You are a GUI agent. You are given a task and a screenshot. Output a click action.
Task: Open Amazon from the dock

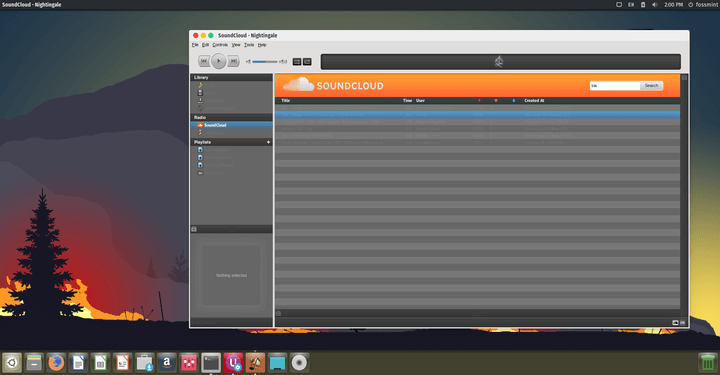point(166,363)
